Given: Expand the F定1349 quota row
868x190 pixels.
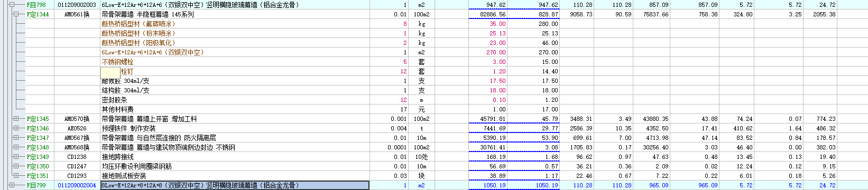Looking at the screenshot, I should 16,157.
